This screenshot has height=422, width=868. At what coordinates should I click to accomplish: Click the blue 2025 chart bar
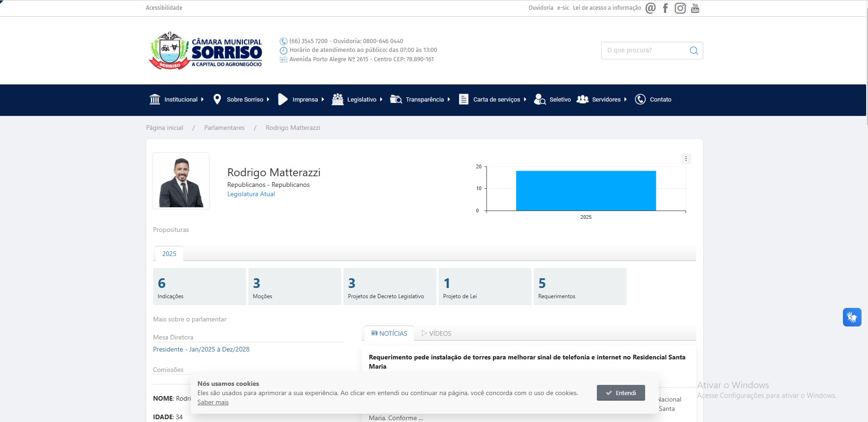pos(586,191)
